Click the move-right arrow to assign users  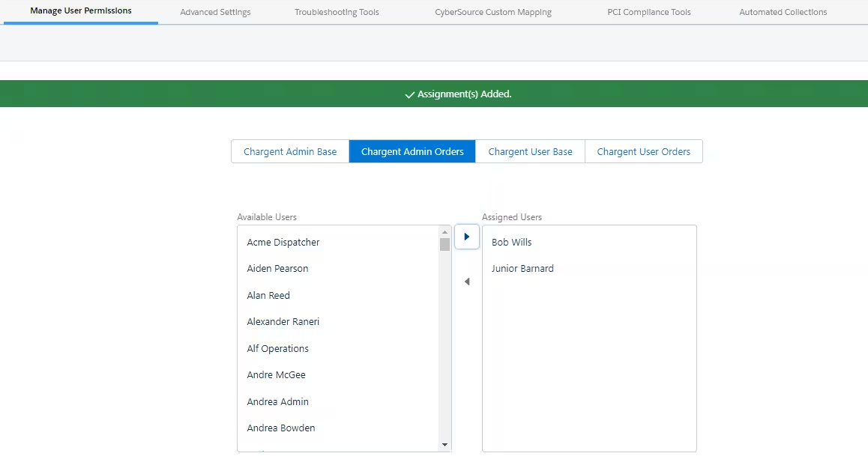467,237
